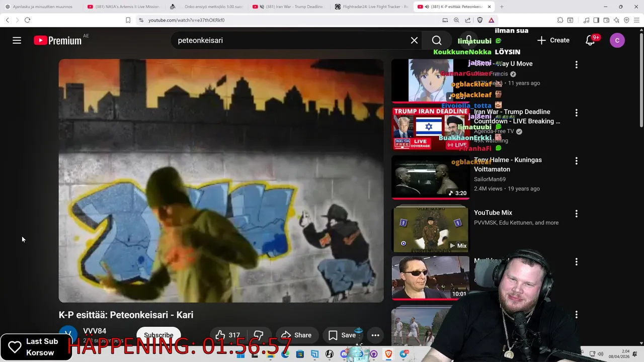Open options for Tony Halme video
Viewport: 644px width, 362px height.
click(x=576, y=161)
